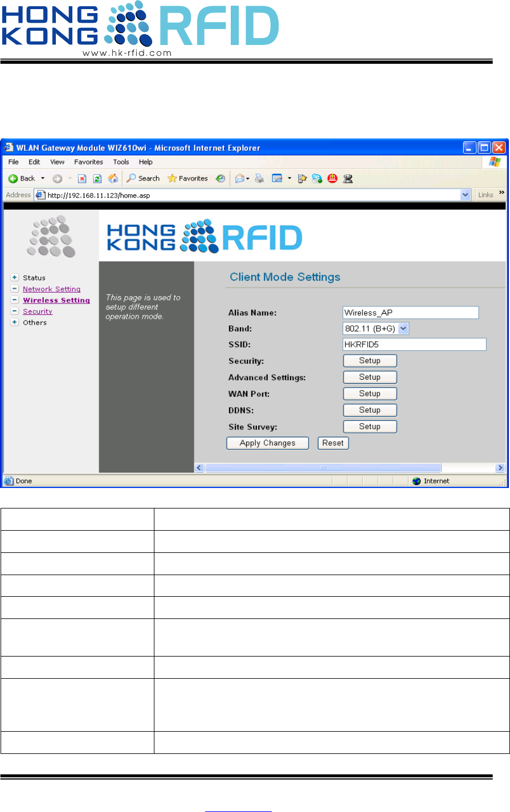Screen dimensions: 510x812
Task: Open the Security sidebar link
Action: [x=38, y=311]
